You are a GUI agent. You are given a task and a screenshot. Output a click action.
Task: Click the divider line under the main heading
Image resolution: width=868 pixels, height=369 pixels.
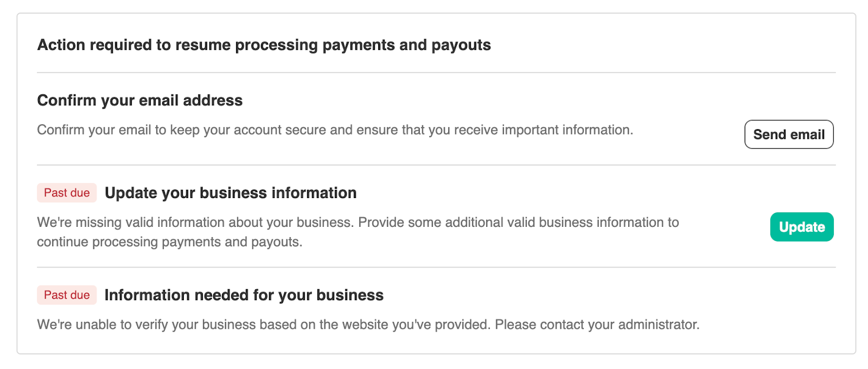436,72
